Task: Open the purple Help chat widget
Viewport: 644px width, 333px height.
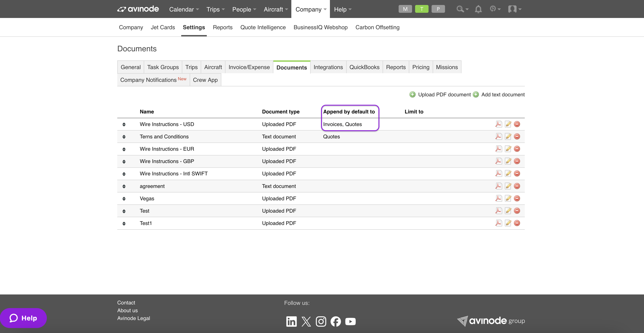Action: coord(23,318)
